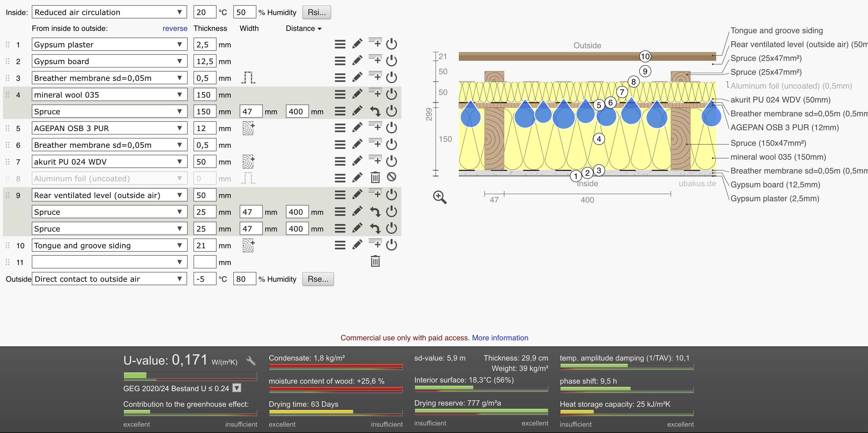Click the magnifier zoom icon below the diagram

click(440, 197)
